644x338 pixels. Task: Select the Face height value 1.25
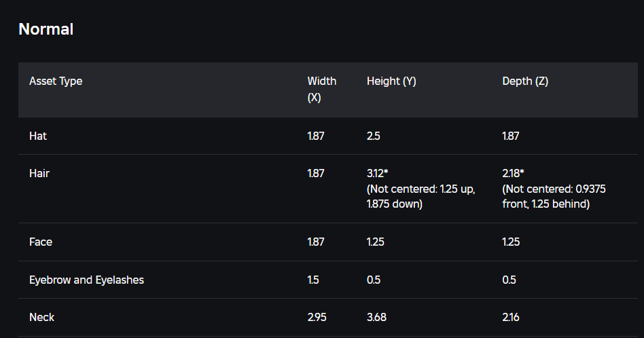(x=376, y=242)
